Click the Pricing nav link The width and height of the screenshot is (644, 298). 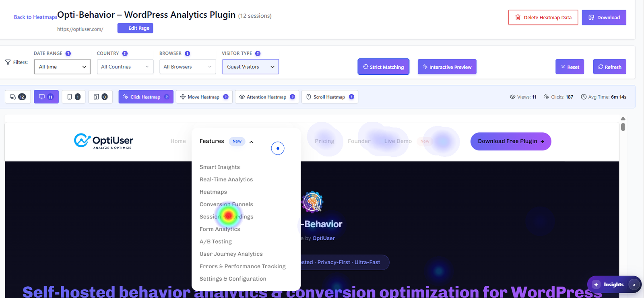coord(324,141)
